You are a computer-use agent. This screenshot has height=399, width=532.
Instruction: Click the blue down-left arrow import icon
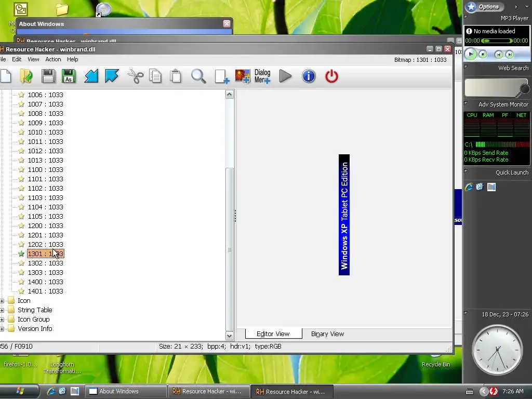tap(91, 76)
